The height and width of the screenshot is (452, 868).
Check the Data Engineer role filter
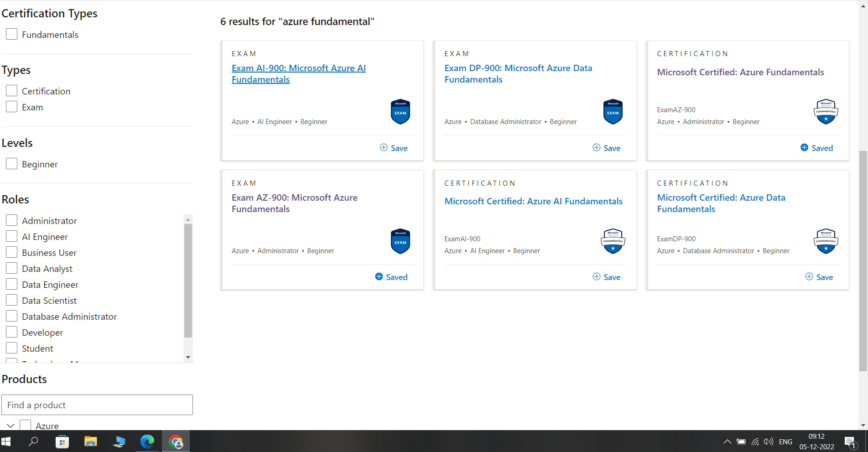pyautogui.click(x=11, y=284)
